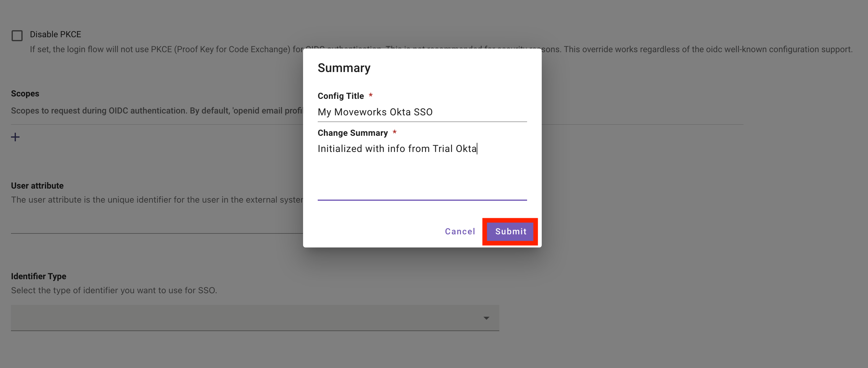Click the Change Summary label
This screenshot has height=368, width=868.
click(x=353, y=133)
